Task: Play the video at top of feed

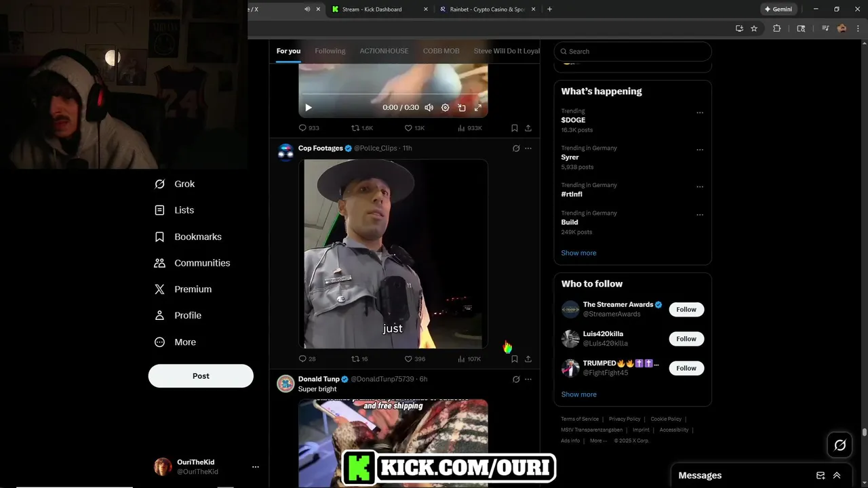Action: tap(309, 108)
